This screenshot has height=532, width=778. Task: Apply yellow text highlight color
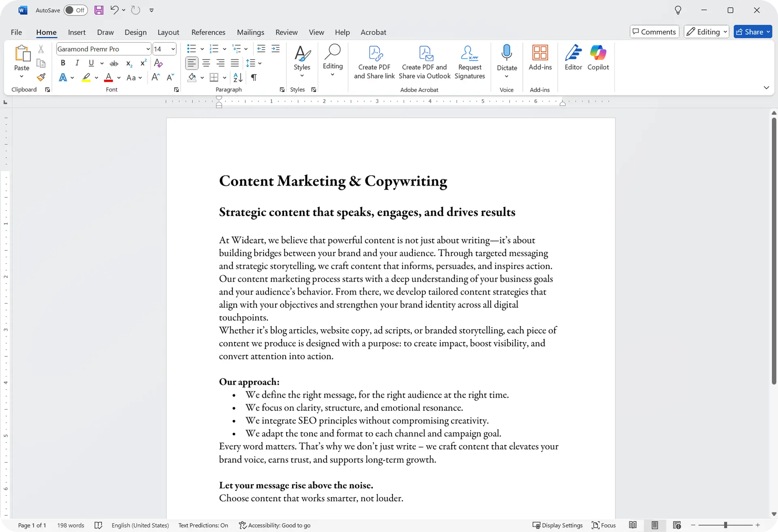coord(86,77)
